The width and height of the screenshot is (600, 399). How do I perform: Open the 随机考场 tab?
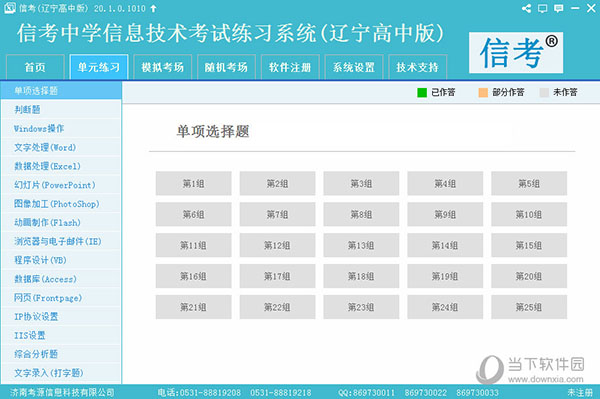(x=226, y=67)
